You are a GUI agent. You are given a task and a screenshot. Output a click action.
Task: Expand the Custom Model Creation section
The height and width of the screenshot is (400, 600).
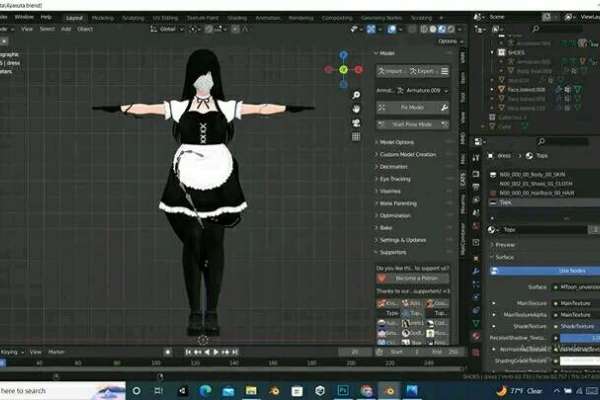tap(408, 155)
